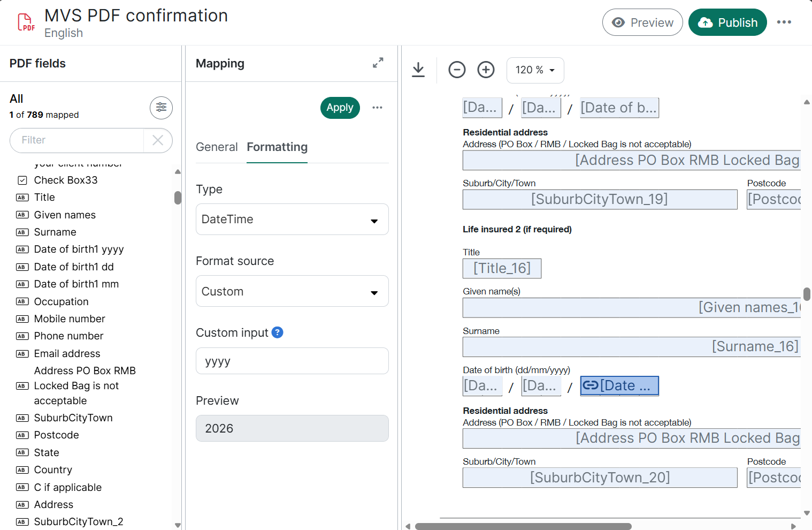Open the PDF fields filter settings icon

pos(161,108)
